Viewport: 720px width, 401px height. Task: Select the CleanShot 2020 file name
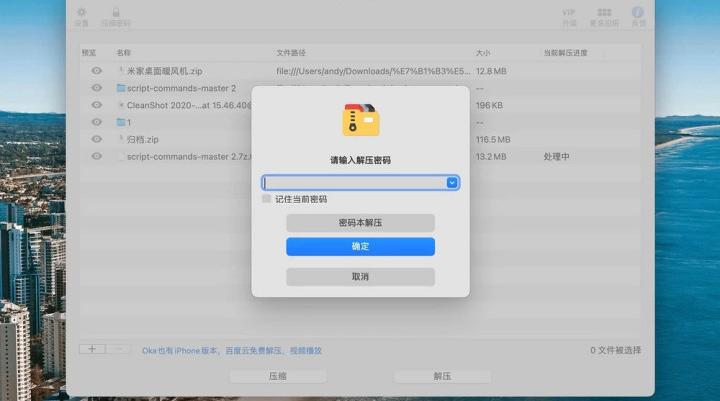pyautogui.click(x=189, y=105)
